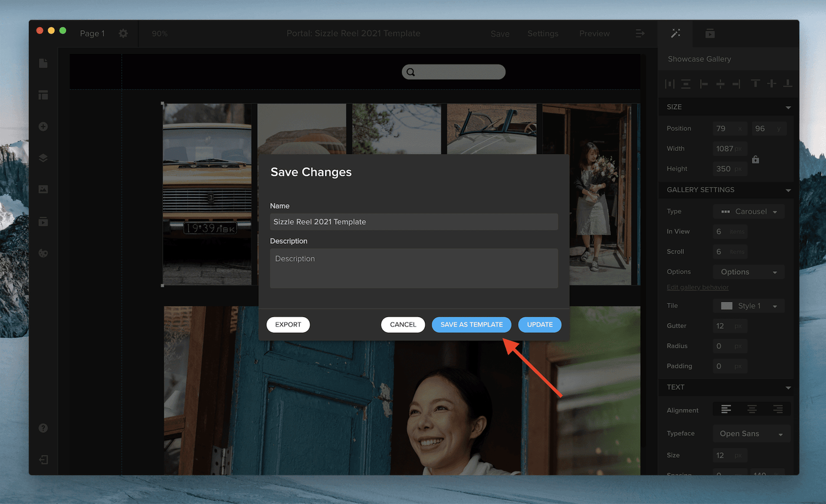The image size is (826, 504).
Task: Open Settings in the top toolbar
Action: pyautogui.click(x=543, y=34)
